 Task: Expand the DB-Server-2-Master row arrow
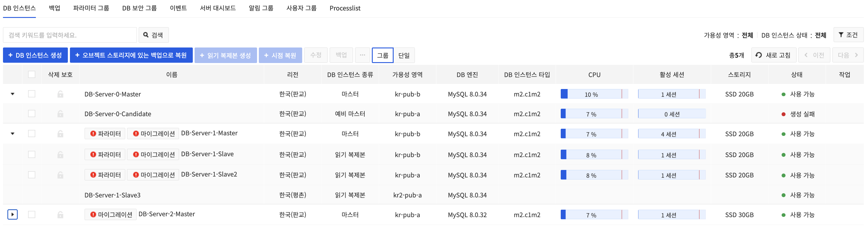pyautogui.click(x=13, y=214)
